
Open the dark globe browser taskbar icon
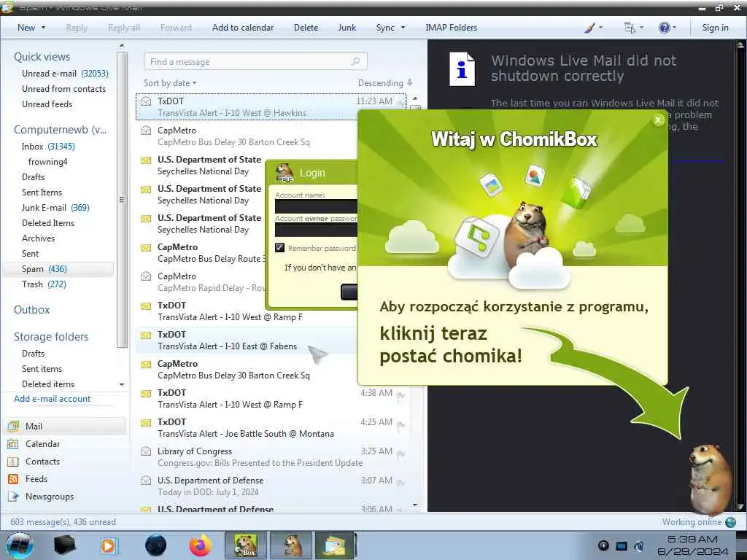point(155,545)
